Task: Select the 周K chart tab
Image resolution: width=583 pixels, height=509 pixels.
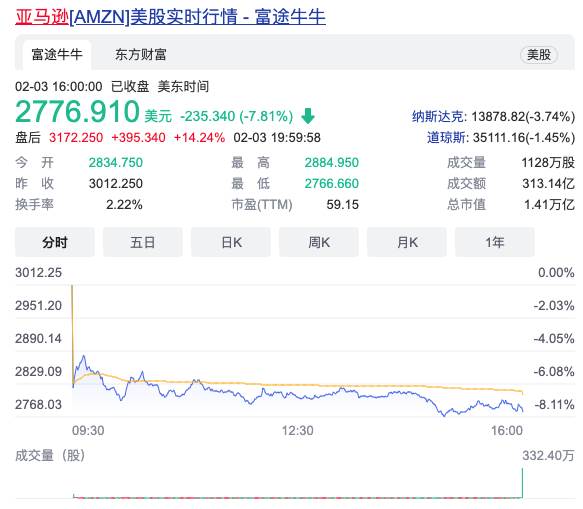Action: point(319,242)
